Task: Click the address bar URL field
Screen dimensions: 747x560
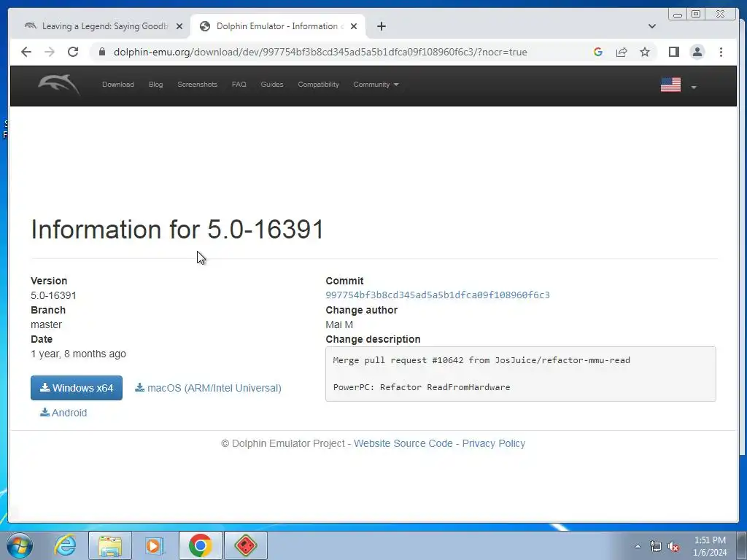Action: (x=320, y=52)
